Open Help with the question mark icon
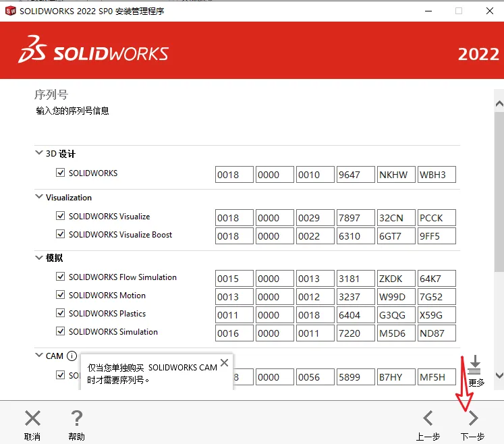Screen dimensions: 504x444 coord(76,418)
